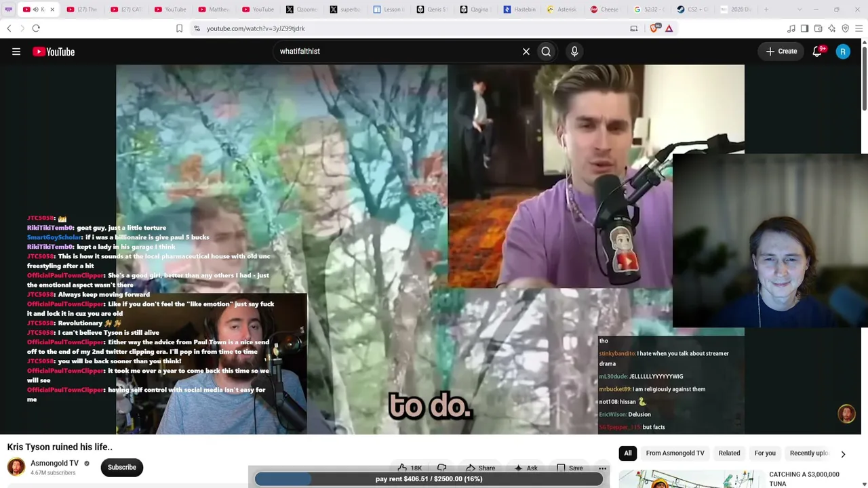
Task: Select the Recently uploaded chip
Action: (x=809, y=453)
